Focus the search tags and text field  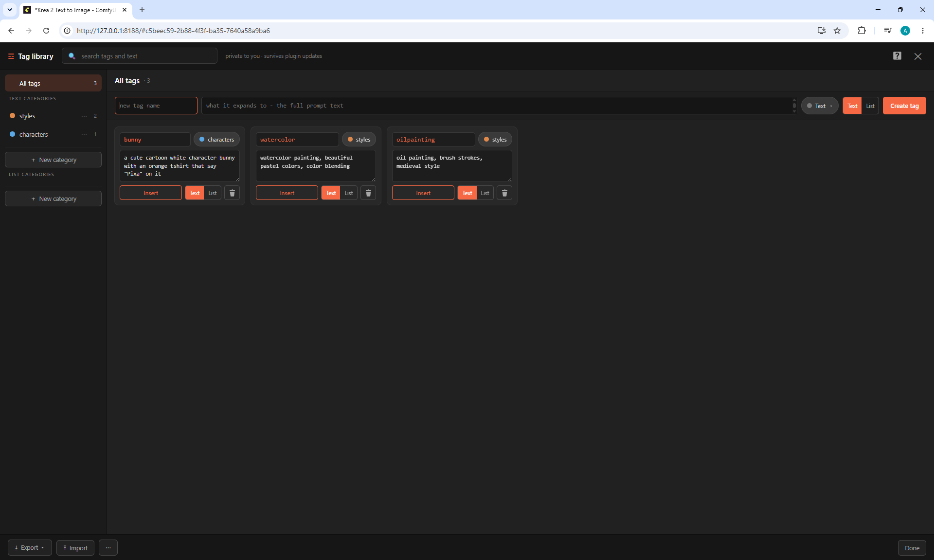140,56
